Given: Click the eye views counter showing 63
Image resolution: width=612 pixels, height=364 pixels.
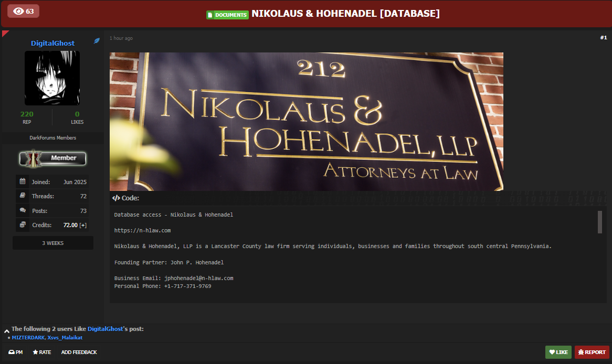Looking at the screenshot, I should pyautogui.click(x=24, y=11).
